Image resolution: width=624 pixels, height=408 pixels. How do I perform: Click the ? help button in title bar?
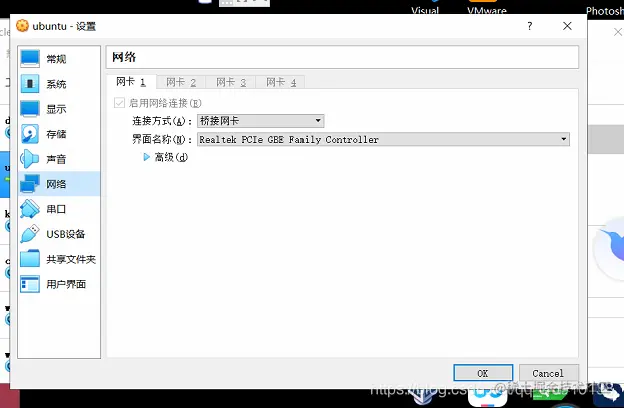pyautogui.click(x=529, y=26)
